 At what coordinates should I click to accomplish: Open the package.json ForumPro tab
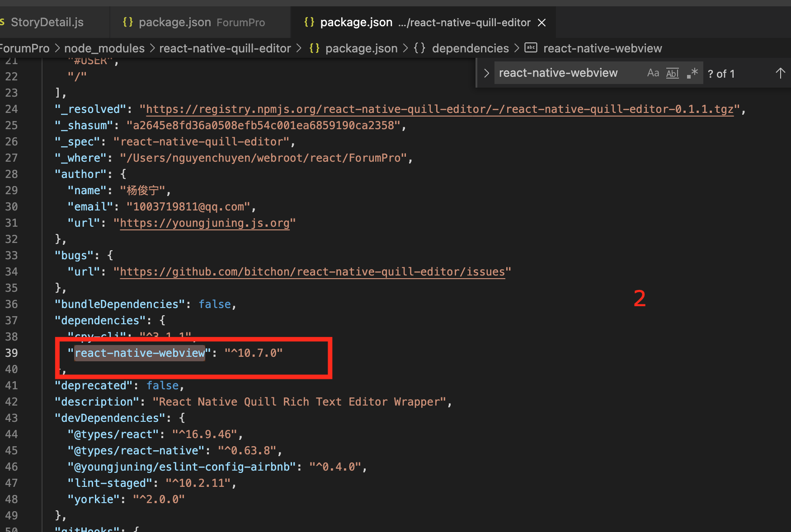200,22
